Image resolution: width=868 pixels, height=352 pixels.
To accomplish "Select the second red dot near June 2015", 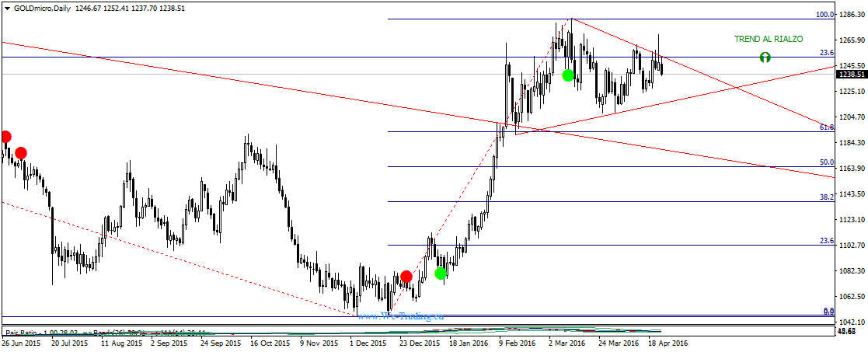I will click(x=20, y=153).
